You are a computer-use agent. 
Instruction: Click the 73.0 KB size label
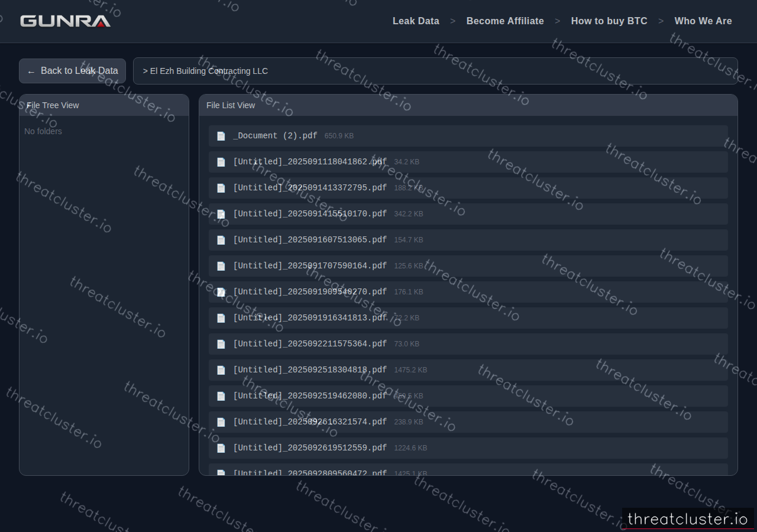pos(407,344)
